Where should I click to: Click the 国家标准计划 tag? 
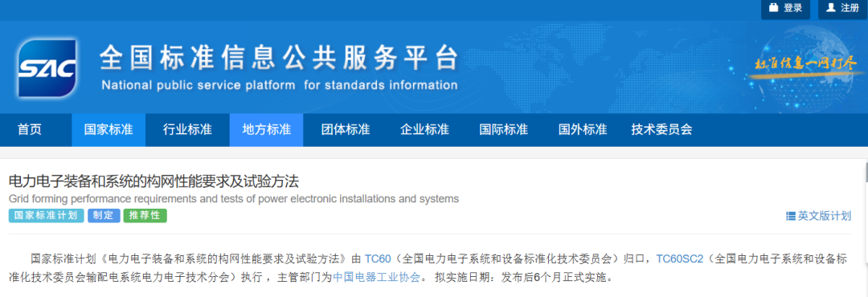46,216
